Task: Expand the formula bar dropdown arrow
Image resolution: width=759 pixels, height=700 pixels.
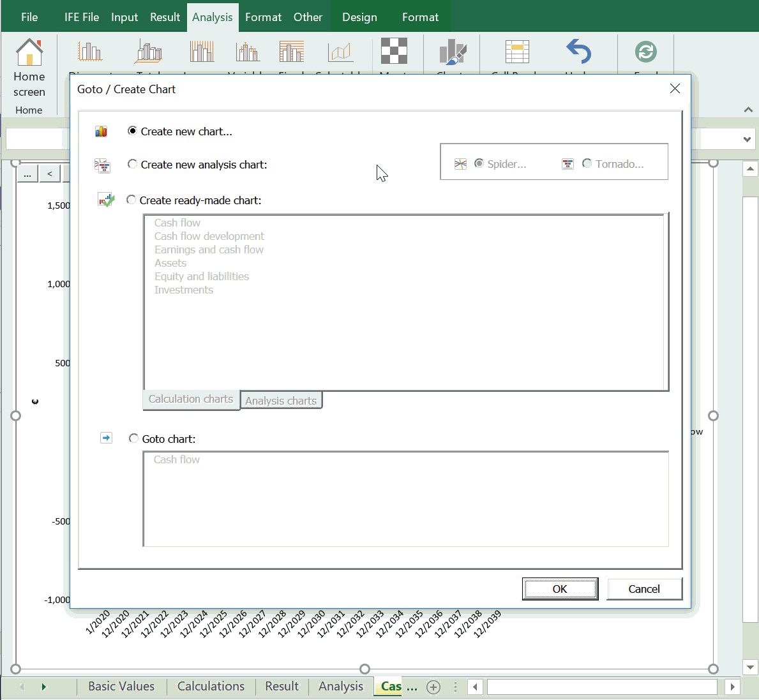Action: (x=747, y=139)
